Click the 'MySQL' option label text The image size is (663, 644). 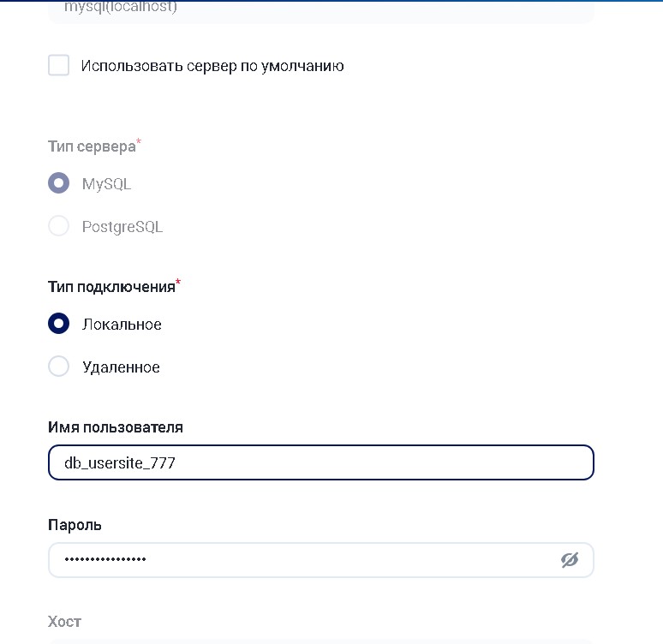pos(106,184)
